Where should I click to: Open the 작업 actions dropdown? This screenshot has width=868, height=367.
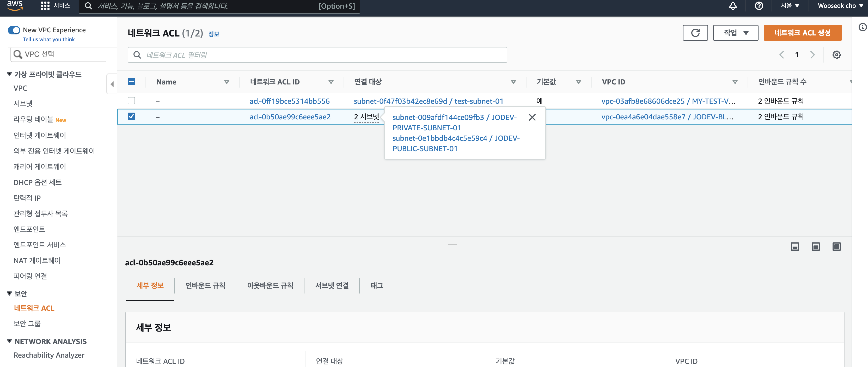pyautogui.click(x=735, y=33)
